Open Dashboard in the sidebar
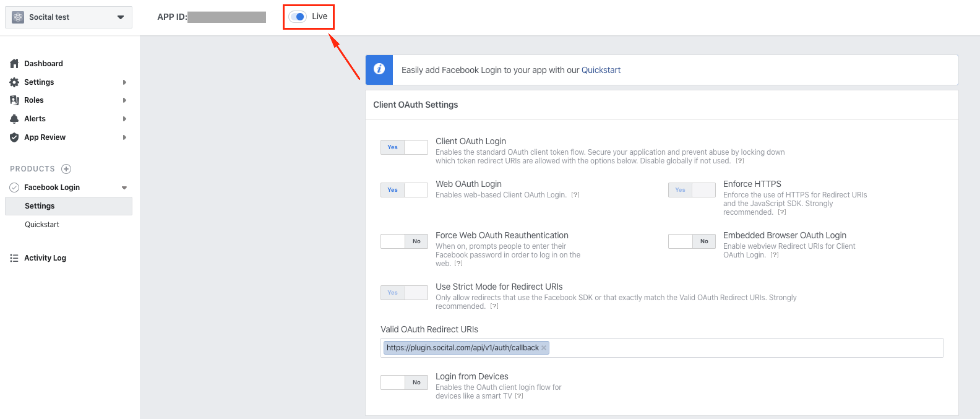The height and width of the screenshot is (419, 980). 43,64
